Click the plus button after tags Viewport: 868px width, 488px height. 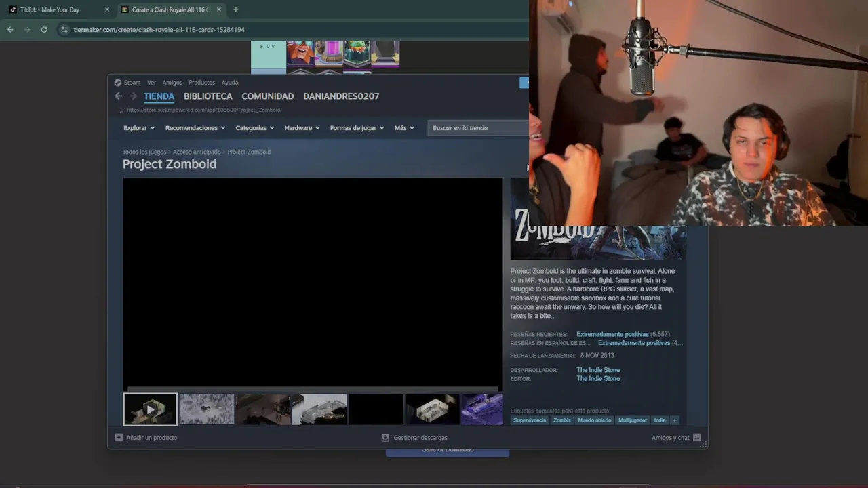tap(674, 420)
